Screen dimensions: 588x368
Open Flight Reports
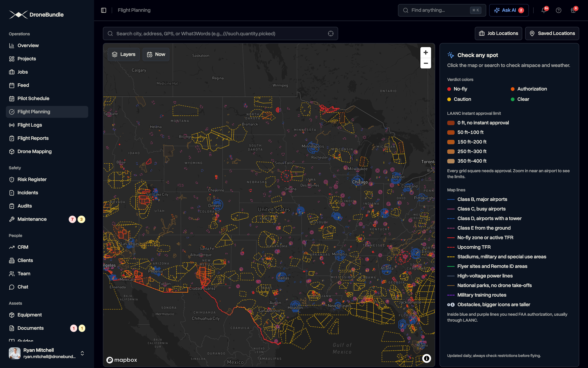click(47, 138)
